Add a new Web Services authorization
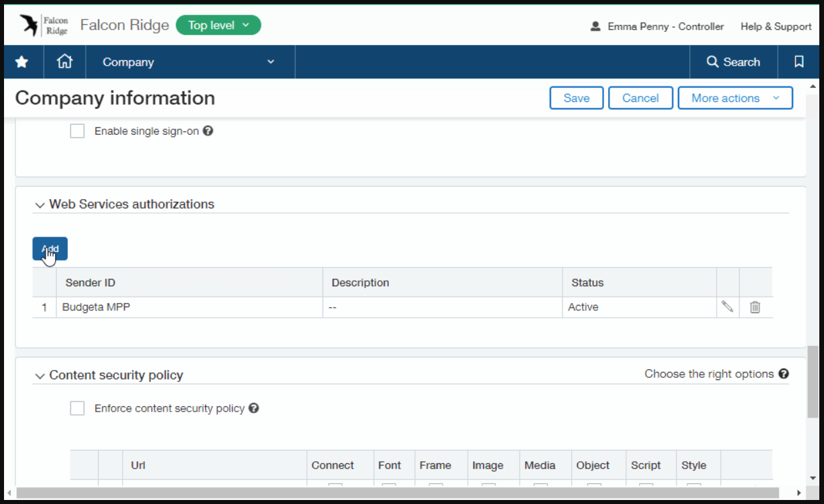This screenshot has width=824, height=504. pos(50,248)
